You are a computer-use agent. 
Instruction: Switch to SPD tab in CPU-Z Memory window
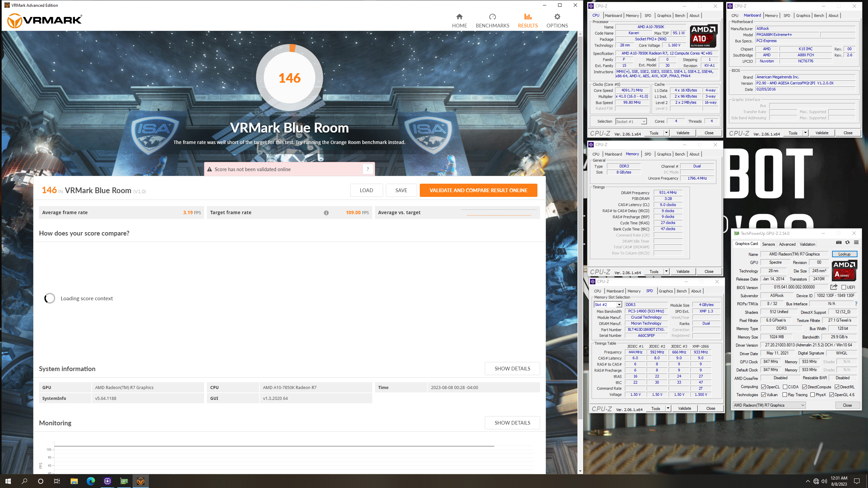pyautogui.click(x=648, y=154)
